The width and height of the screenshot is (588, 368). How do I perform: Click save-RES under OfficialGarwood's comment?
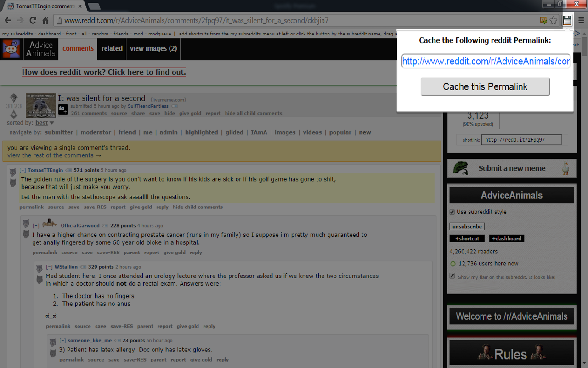[108, 253]
